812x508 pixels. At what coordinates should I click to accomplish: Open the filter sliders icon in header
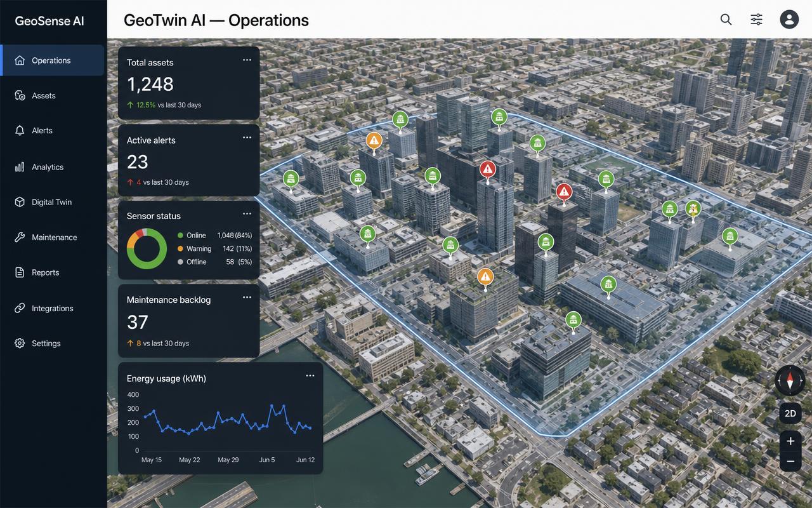pos(757,20)
